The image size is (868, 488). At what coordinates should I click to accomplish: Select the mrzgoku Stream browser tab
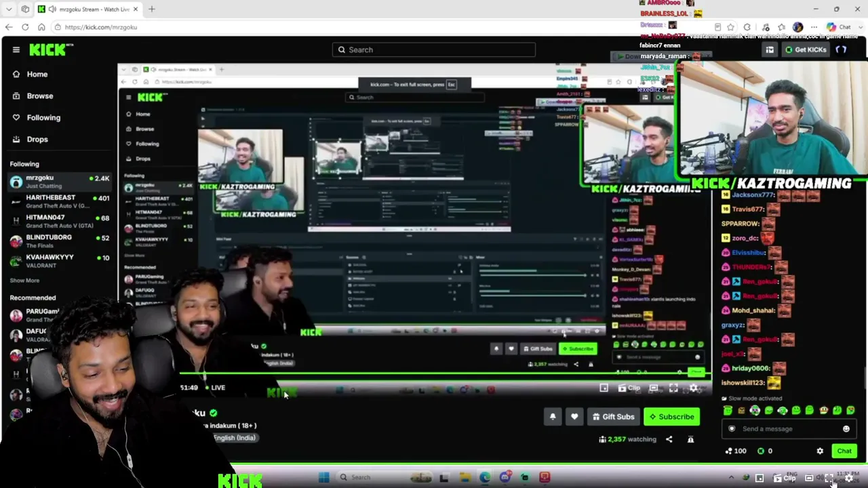click(88, 9)
